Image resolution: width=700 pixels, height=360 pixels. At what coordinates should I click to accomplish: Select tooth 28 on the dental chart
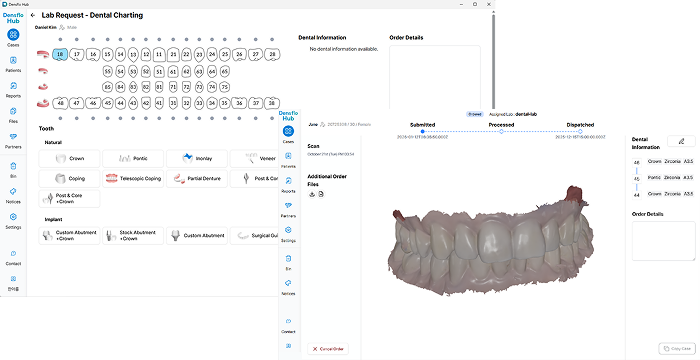pyautogui.click(x=272, y=54)
